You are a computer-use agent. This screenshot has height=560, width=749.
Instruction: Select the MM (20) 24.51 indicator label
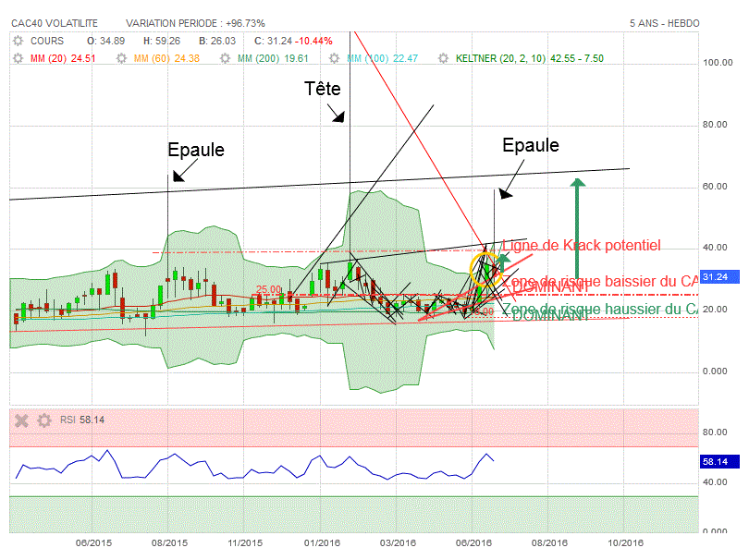tap(63, 58)
